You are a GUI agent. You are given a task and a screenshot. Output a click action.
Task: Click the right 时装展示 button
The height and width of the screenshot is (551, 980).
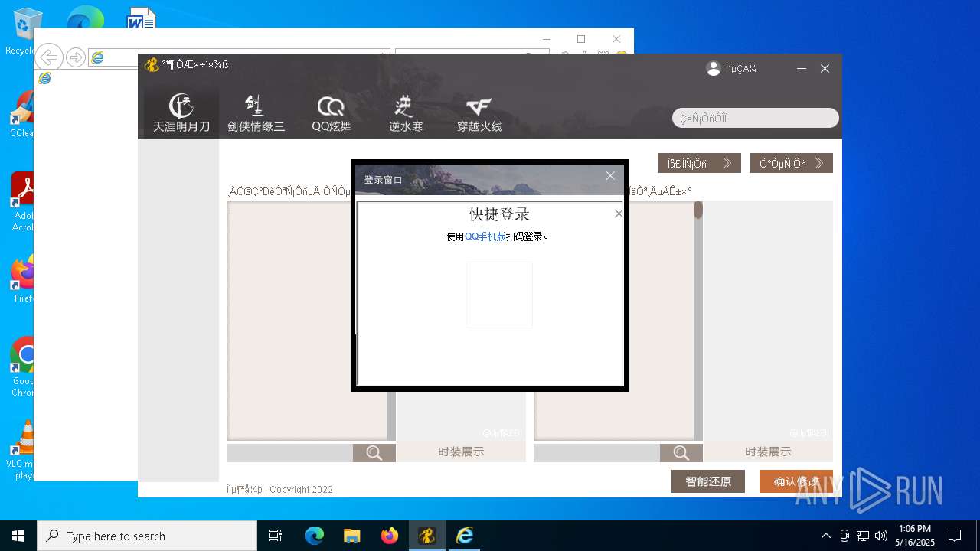tap(768, 452)
